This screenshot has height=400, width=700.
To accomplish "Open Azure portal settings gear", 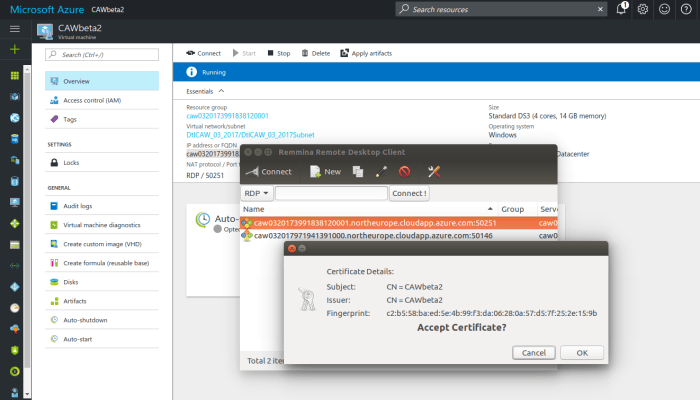I will 642,9.
